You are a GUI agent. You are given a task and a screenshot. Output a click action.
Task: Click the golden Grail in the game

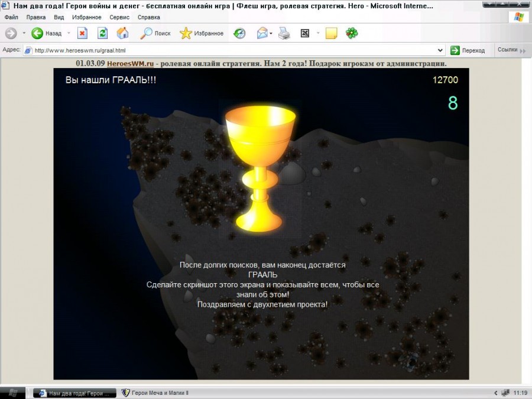point(260,166)
